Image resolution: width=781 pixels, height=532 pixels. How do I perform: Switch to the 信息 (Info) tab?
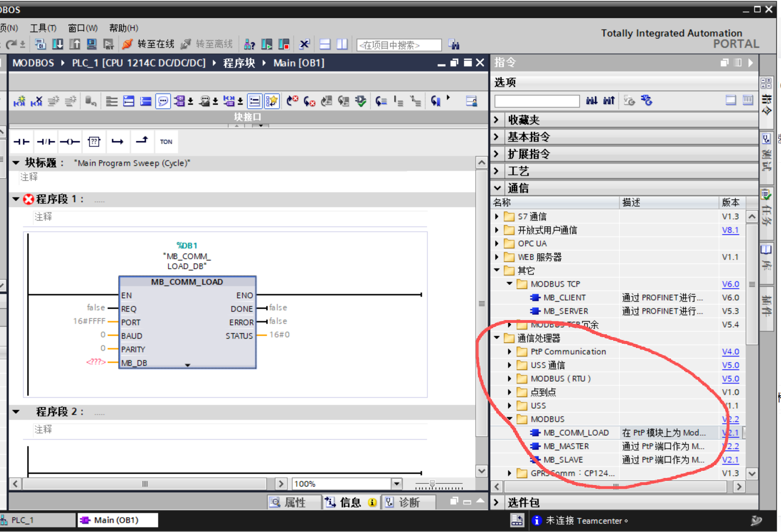(350, 503)
